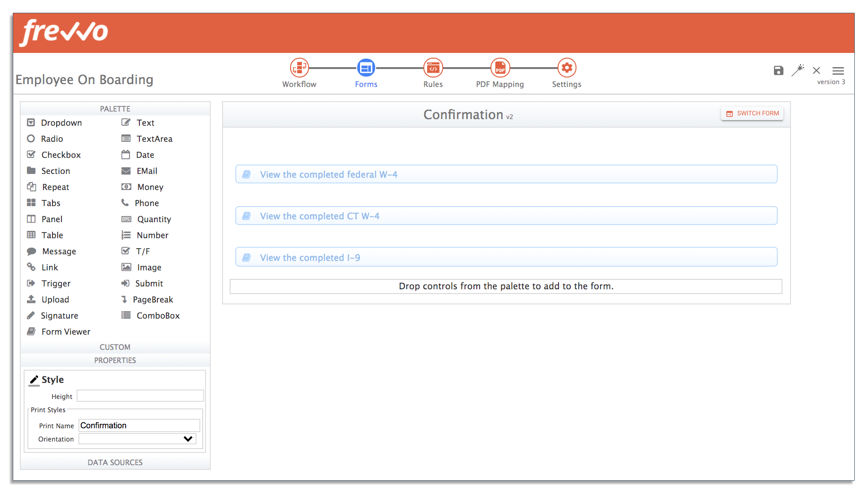Image resolution: width=868 pixels, height=494 pixels.
Task: Select the Signature palette control
Action: click(x=52, y=316)
